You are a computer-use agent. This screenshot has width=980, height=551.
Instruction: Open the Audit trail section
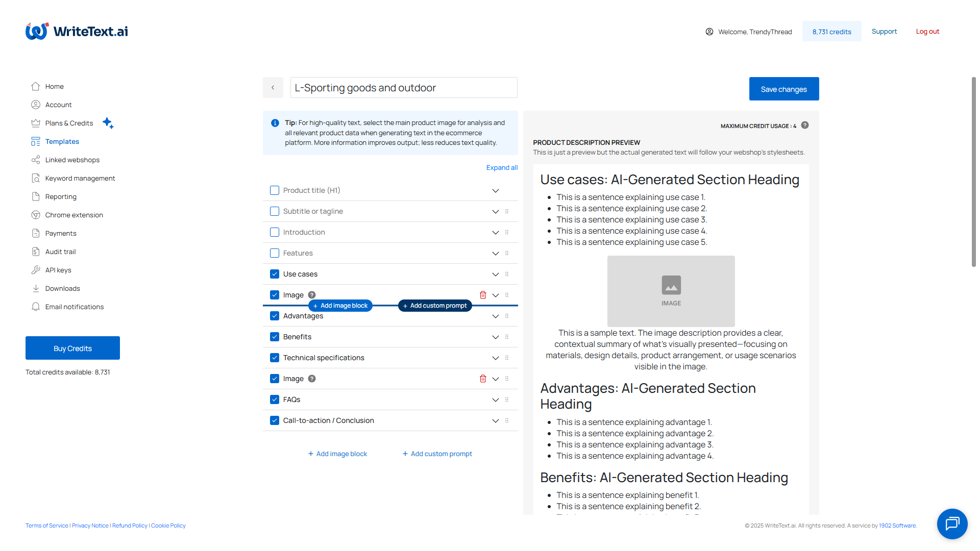[60, 252]
